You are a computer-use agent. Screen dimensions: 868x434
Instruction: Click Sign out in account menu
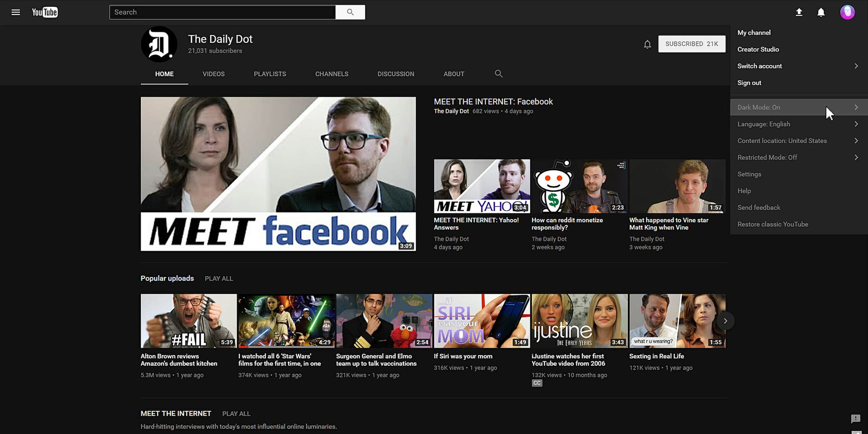pyautogui.click(x=799, y=83)
